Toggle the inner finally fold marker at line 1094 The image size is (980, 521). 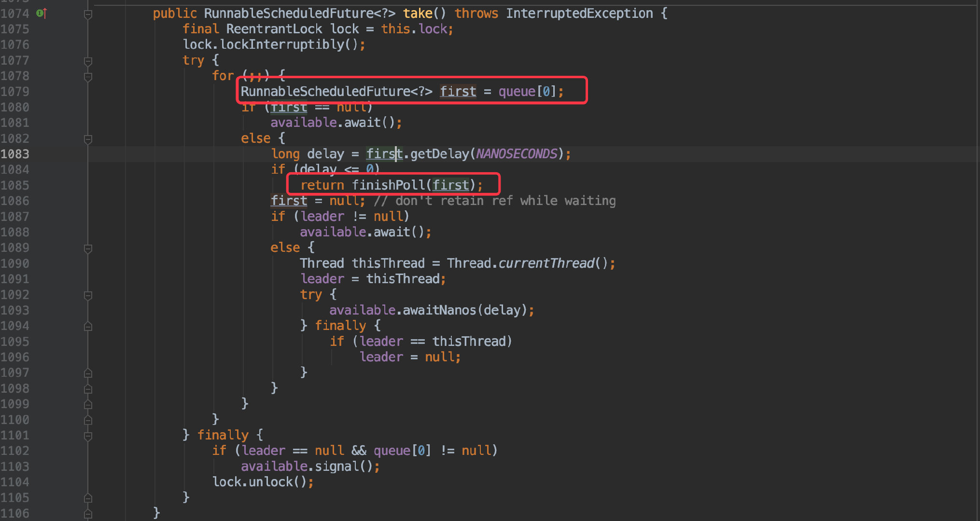(x=88, y=327)
